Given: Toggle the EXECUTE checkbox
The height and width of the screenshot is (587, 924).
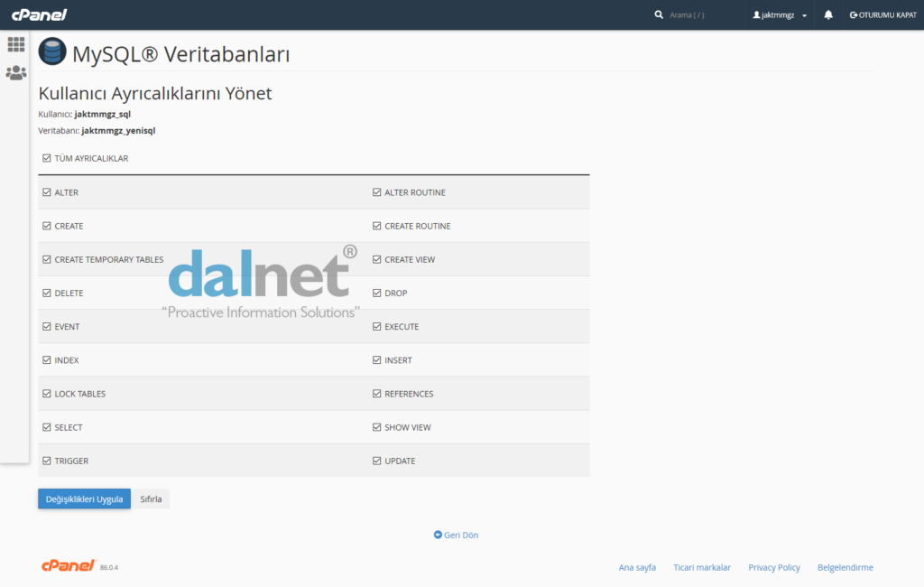Looking at the screenshot, I should coord(376,327).
